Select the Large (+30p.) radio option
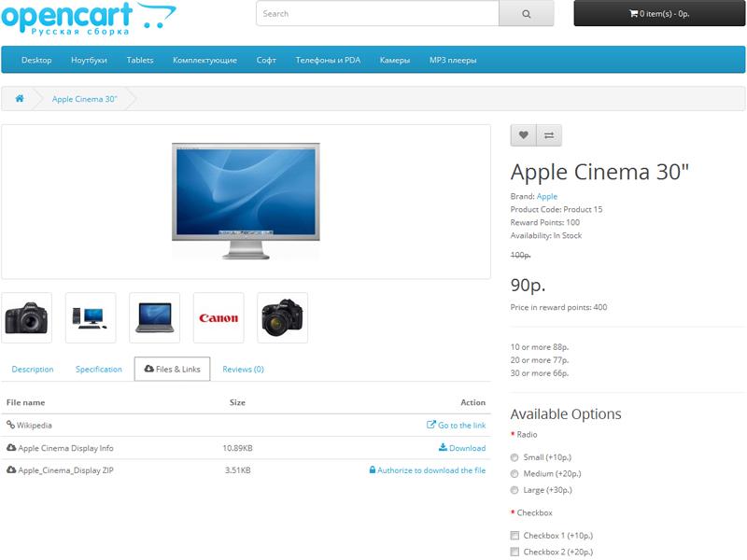 [514, 490]
